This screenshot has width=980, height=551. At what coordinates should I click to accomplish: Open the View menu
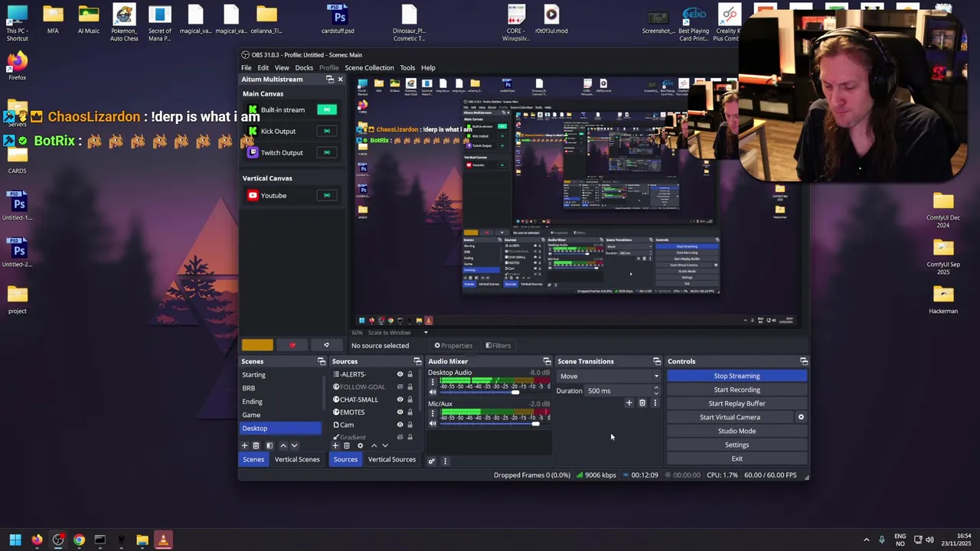click(x=282, y=67)
